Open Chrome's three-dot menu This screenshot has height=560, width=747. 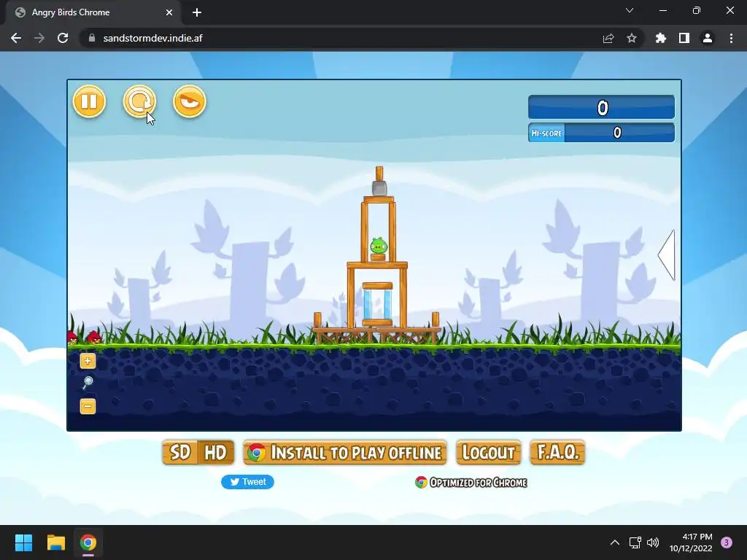pyautogui.click(x=731, y=38)
